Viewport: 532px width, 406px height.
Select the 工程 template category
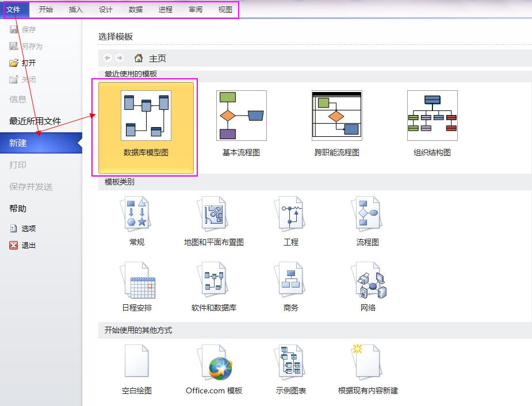tap(290, 221)
